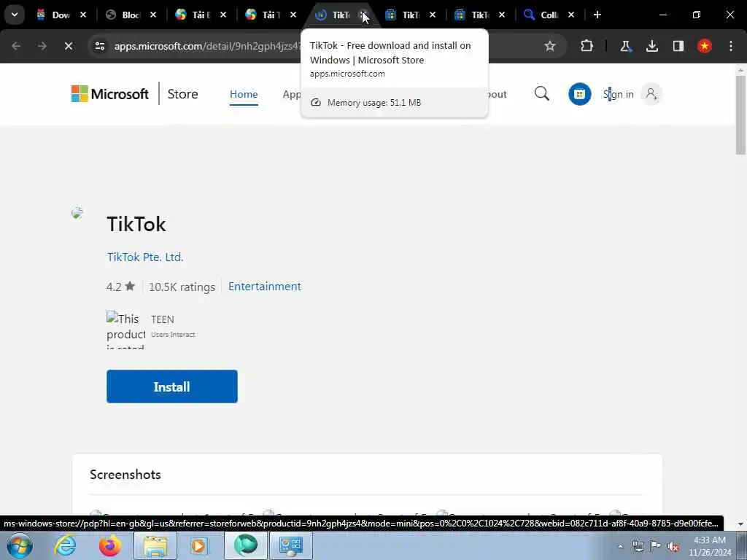Close the 'Dow' tab
The image size is (747, 560).
[x=83, y=15]
